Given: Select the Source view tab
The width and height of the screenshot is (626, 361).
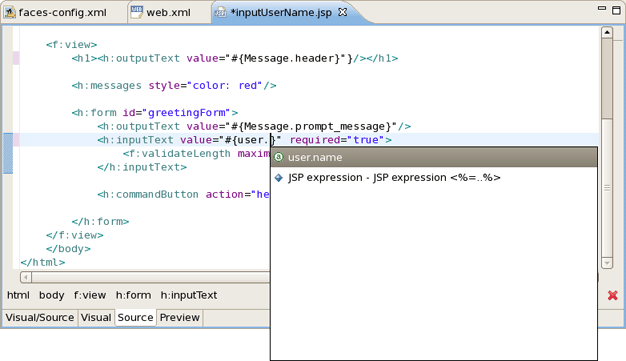Looking at the screenshot, I should pos(135,317).
